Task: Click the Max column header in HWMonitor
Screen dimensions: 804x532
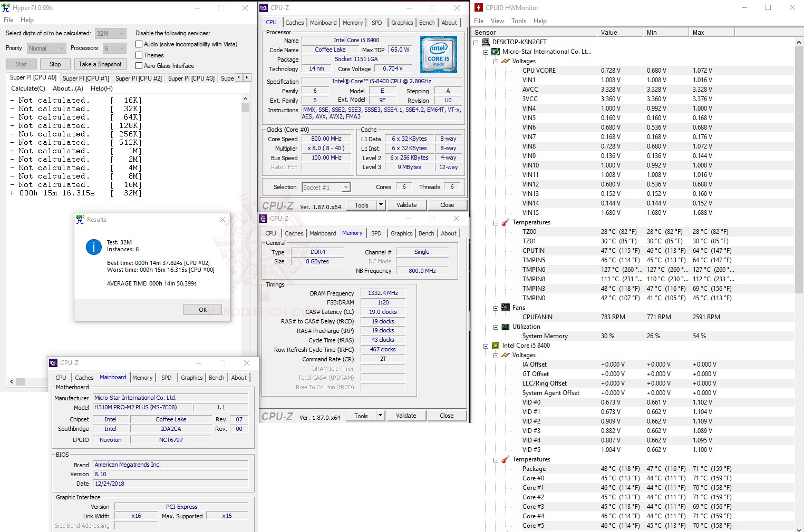Action: [712, 33]
